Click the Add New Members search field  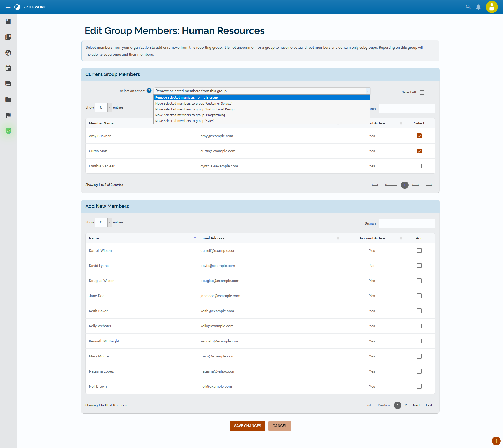[x=407, y=223]
